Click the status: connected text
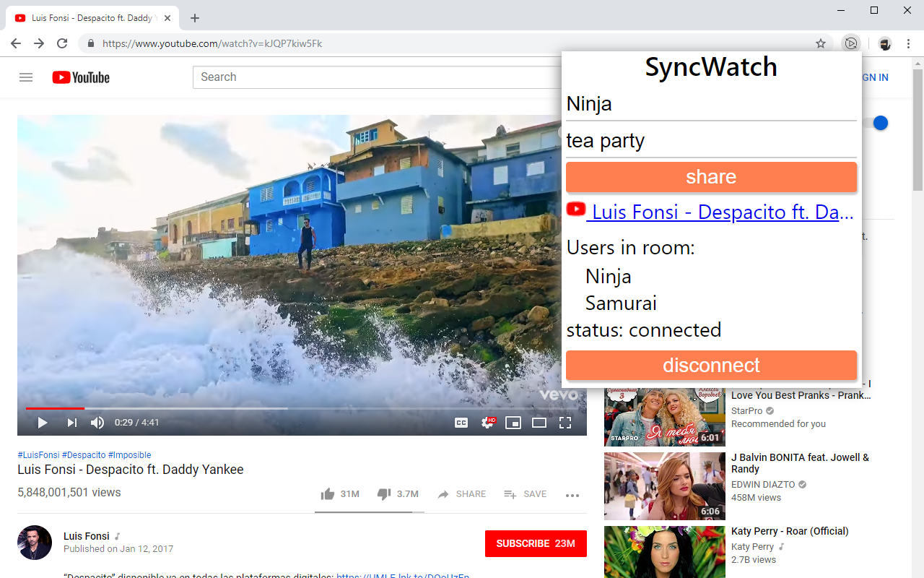This screenshot has height=578, width=924. click(644, 330)
